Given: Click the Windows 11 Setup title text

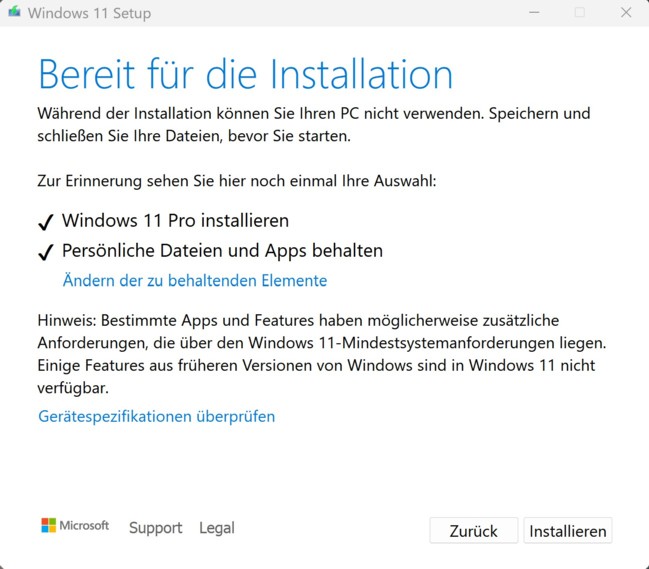Looking at the screenshot, I should coord(89,13).
